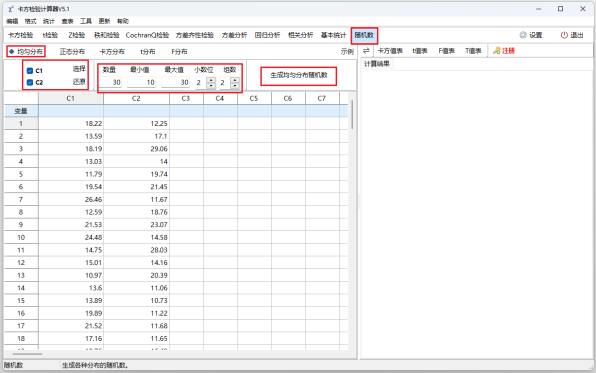Click the swap arrows panel toggle icon
596x373 pixels.
[x=366, y=51]
